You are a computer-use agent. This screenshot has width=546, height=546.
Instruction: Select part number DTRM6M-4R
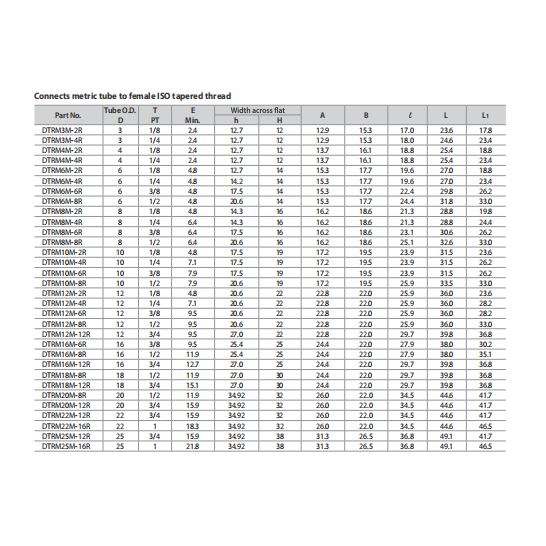coord(62,181)
